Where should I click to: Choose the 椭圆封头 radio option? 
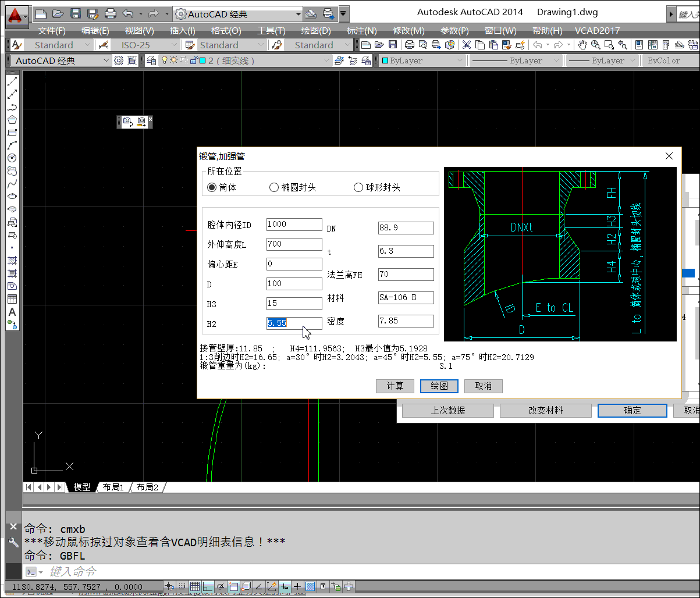click(274, 188)
